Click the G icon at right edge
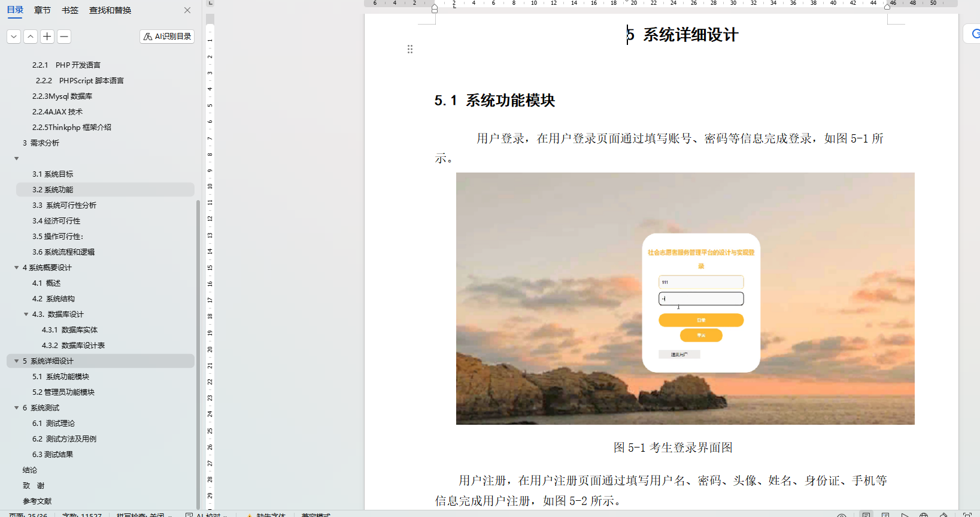This screenshot has width=980, height=517. tap(974, 34)
